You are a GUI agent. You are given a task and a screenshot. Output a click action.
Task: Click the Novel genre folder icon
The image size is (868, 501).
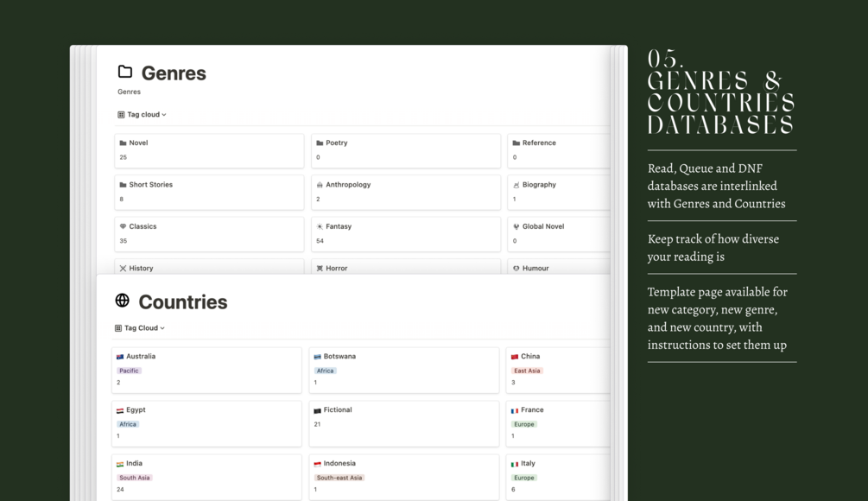coord(123,143)
